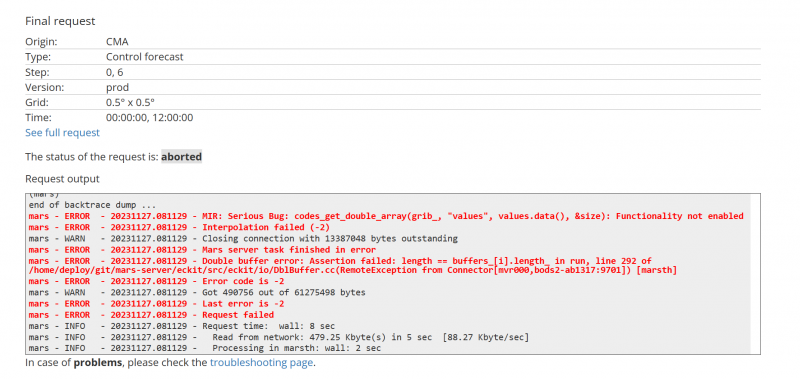Click the "Double buffer error" log line
Image resolution: width=800 pixels, height=379 pixels.
(x=353, y=265)
